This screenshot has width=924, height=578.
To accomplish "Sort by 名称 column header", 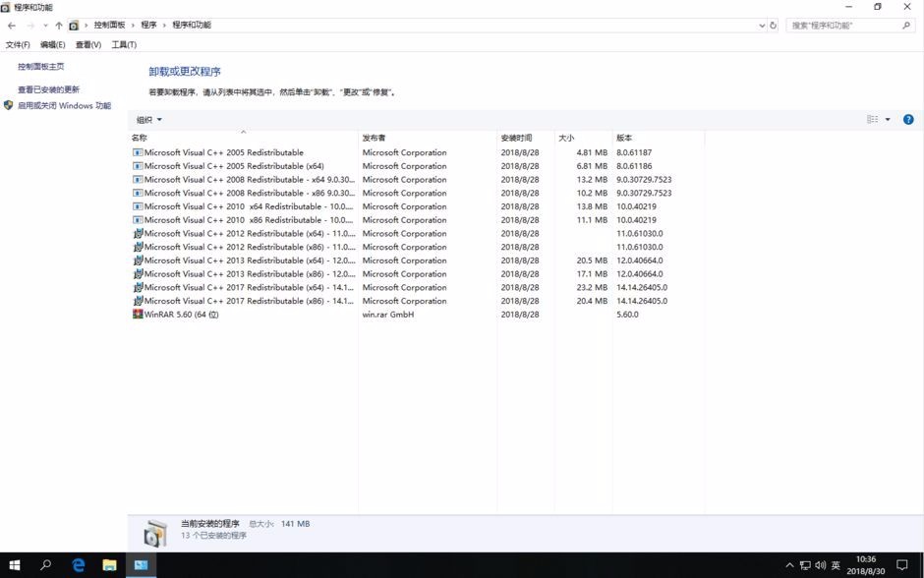I will click(x=243, y=138).
